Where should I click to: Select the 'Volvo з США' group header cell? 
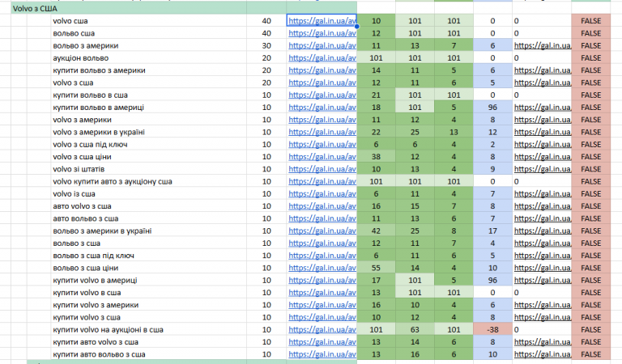click(129, 8)
